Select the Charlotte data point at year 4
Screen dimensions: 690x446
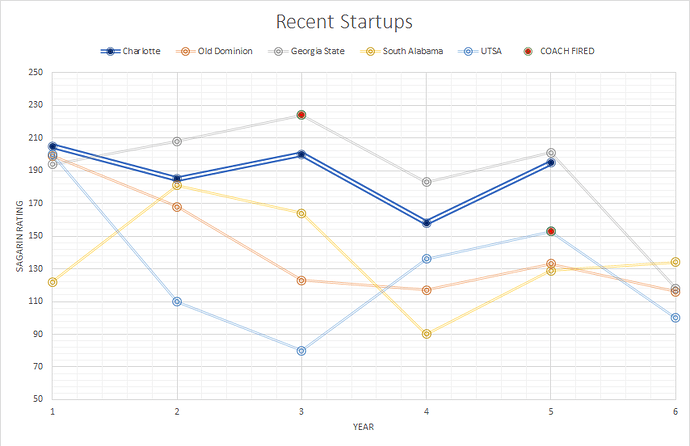pos(426,223)
